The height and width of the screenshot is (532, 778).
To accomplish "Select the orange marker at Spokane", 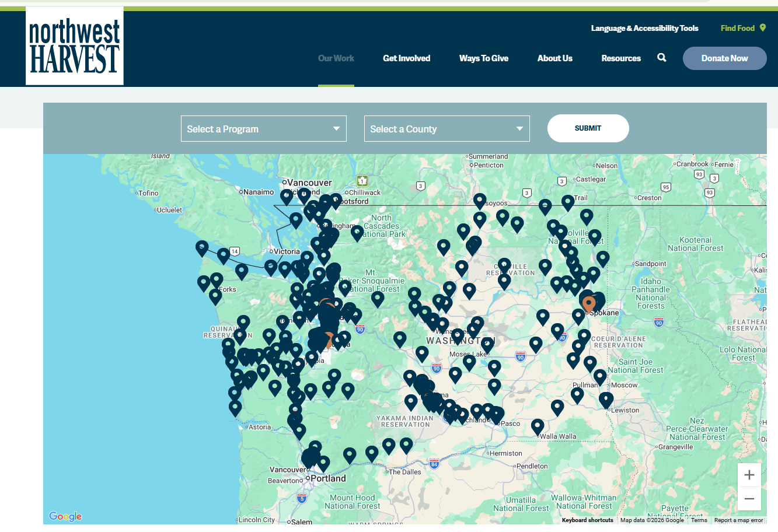I will coord(589,304).
